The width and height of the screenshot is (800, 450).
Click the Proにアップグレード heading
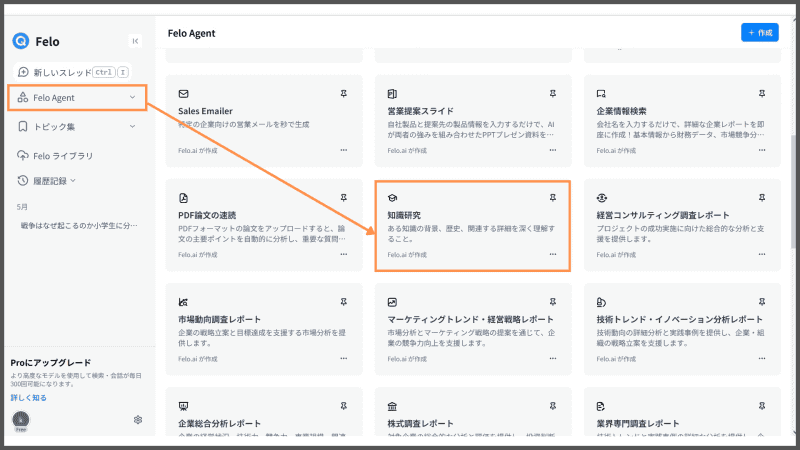[x=51, y=363]
